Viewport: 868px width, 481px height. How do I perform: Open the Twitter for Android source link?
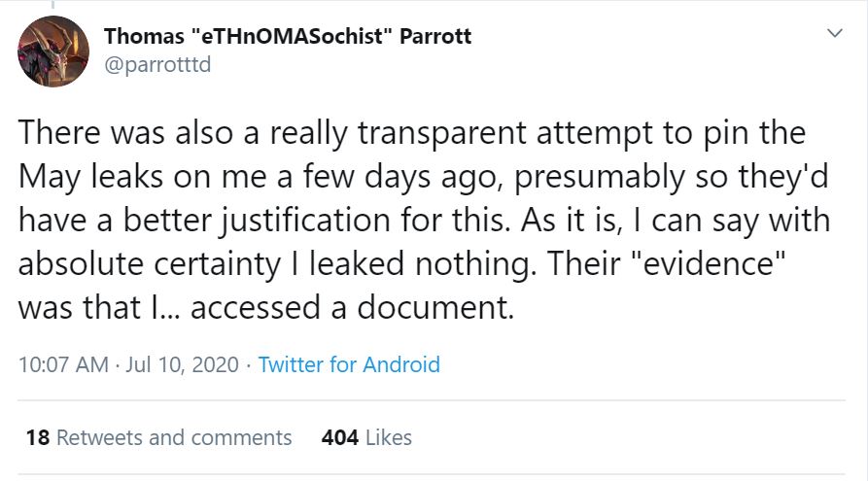pyautogui.click(x=349, y=365)
